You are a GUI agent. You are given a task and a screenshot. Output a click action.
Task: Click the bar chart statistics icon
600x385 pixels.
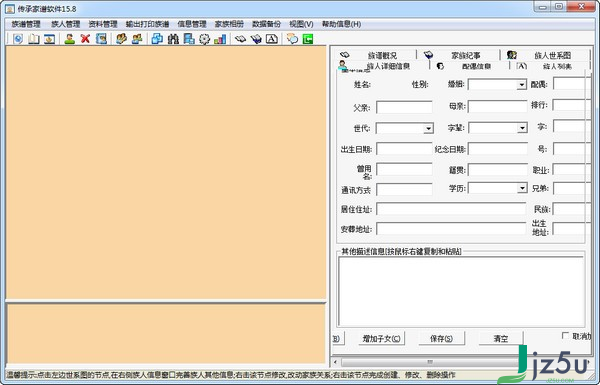(220, 39)
